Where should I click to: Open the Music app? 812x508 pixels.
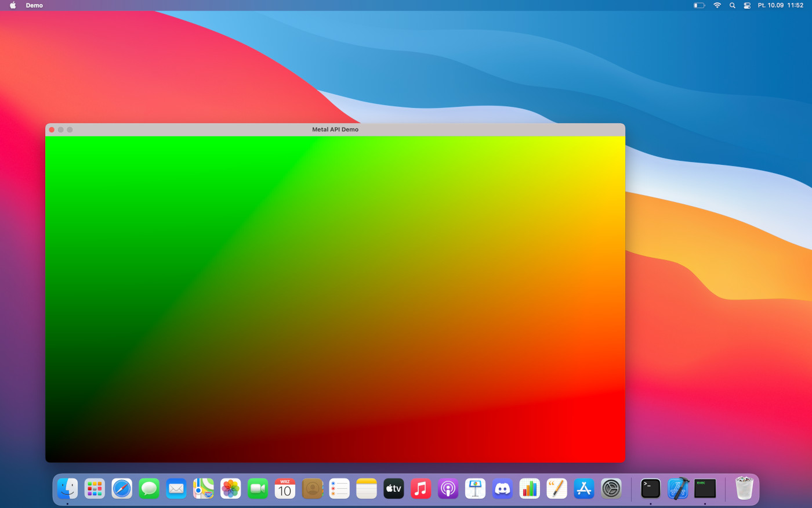coord(421,488)
